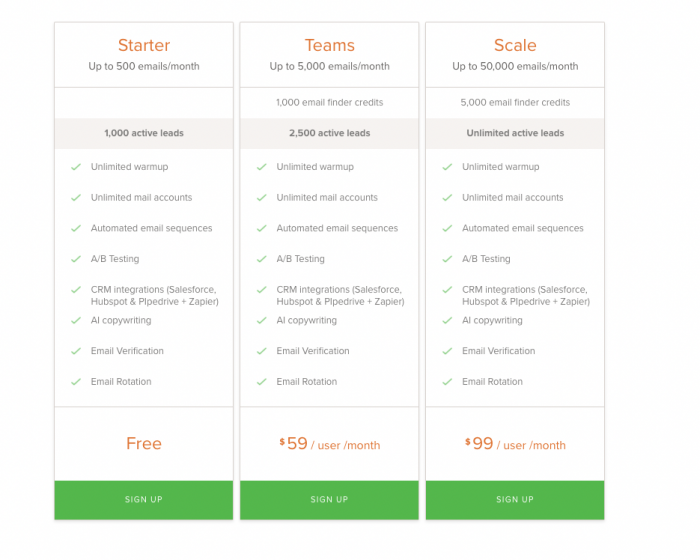Select the Starter plan heading
Viewport: 700px width, 560px height.
pos(144,45)
